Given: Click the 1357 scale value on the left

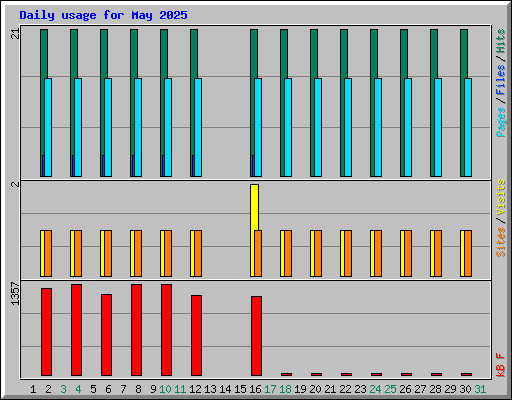Looking at the screenshot, I should [15, 293].
